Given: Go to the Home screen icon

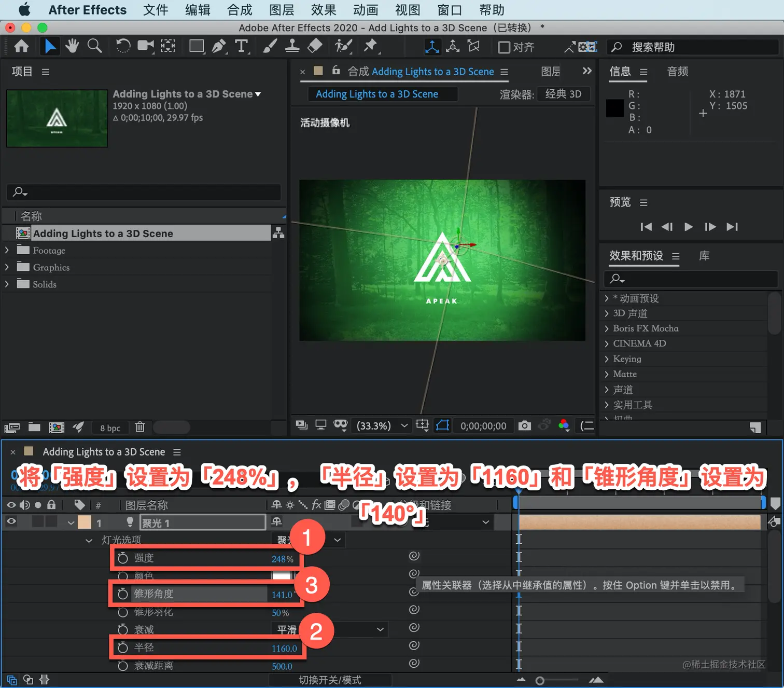Looking at the screenshot, I should click(21, 47).
